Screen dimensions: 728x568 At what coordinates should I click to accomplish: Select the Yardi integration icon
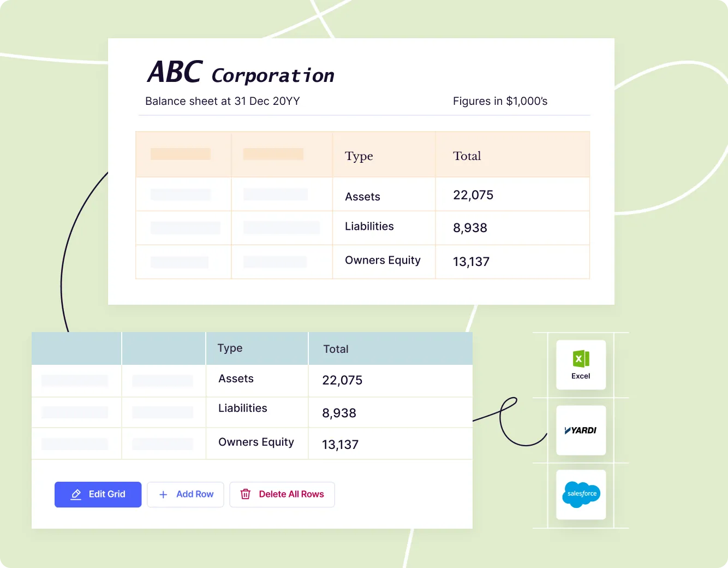point(581,430)
